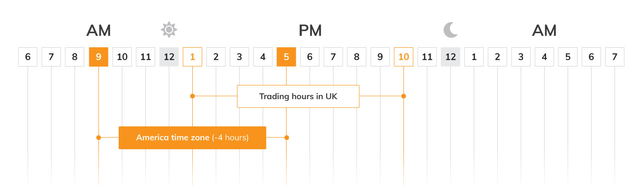Select the orange 5 PM hour box

286,57
